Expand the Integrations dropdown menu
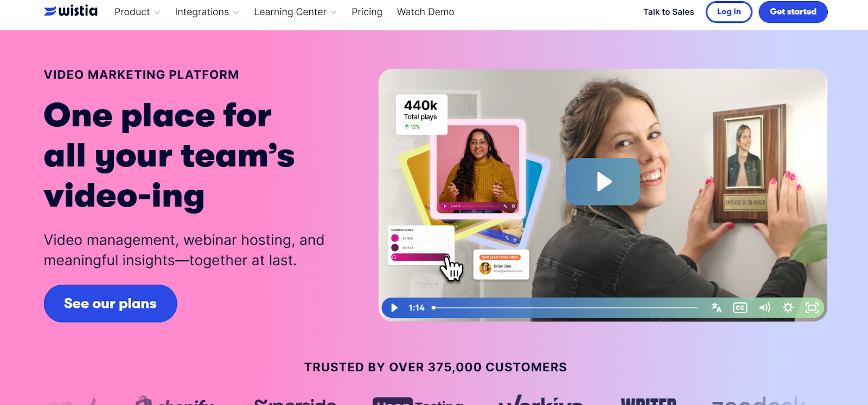This screenshot has height=405, width=868. coord(207,12)
